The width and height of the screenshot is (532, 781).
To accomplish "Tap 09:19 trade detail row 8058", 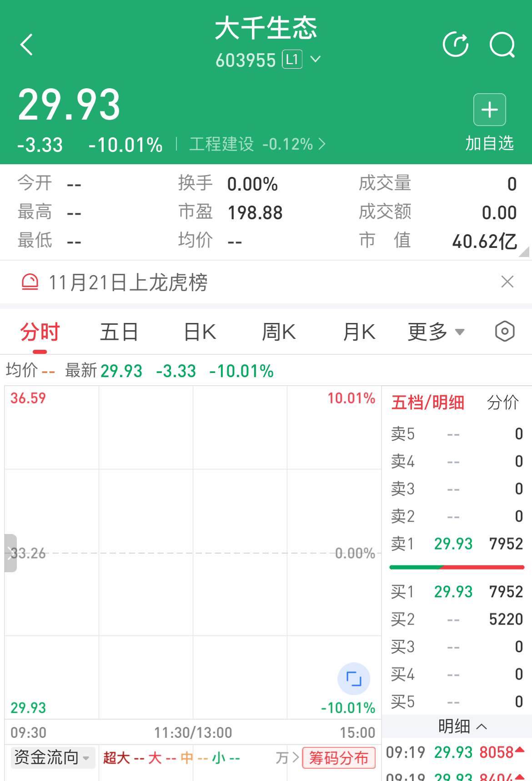I will pyautogui.click(x=456, y=752).
